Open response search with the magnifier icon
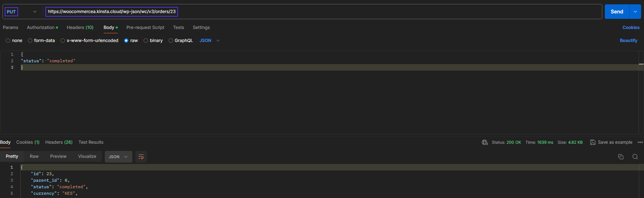 click(x=635, y=157)
